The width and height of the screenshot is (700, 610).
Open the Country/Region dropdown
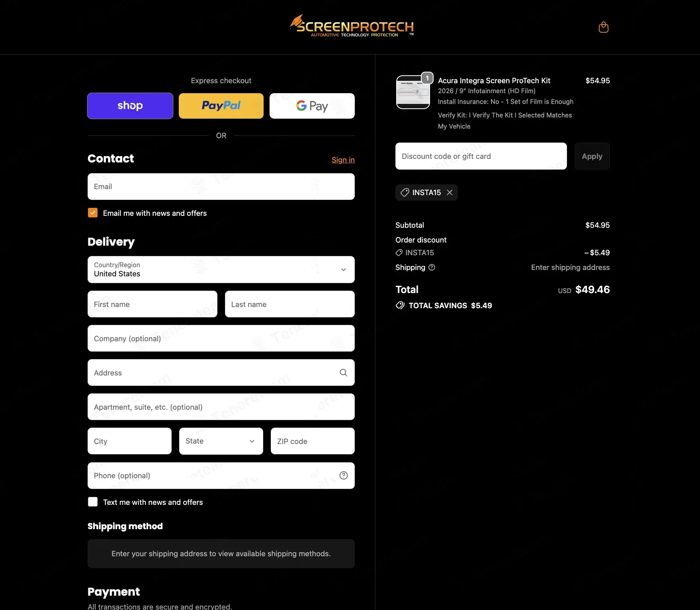click(x=221, y=270)
